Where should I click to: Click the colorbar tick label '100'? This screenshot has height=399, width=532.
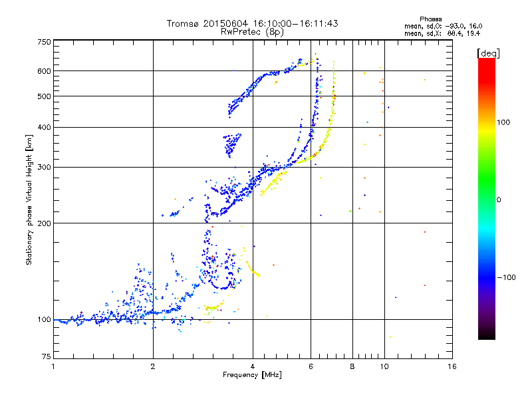503,122
